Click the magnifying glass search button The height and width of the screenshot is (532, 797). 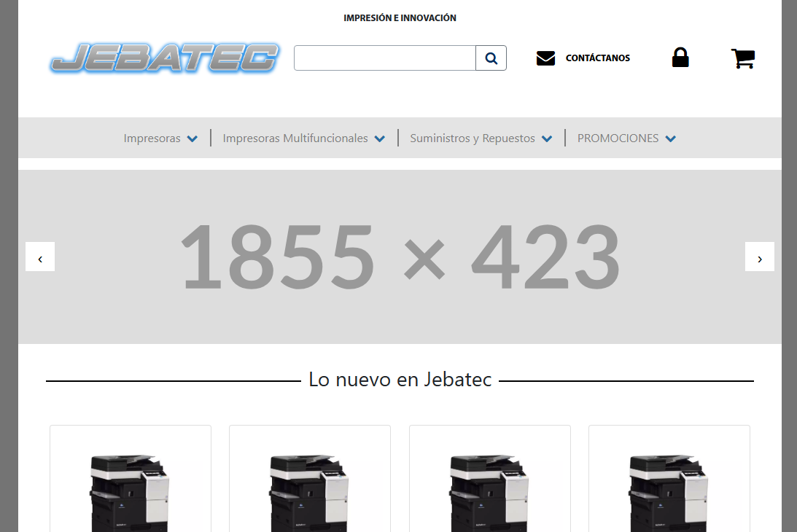click(x=491, y=58)
